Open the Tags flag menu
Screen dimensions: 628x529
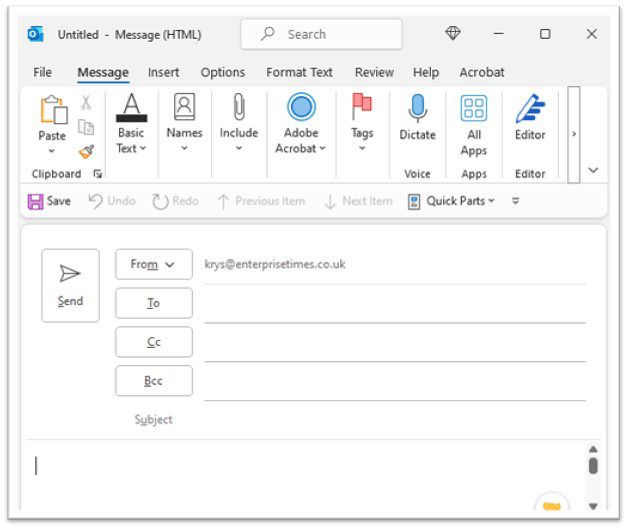tap(362, 123)
